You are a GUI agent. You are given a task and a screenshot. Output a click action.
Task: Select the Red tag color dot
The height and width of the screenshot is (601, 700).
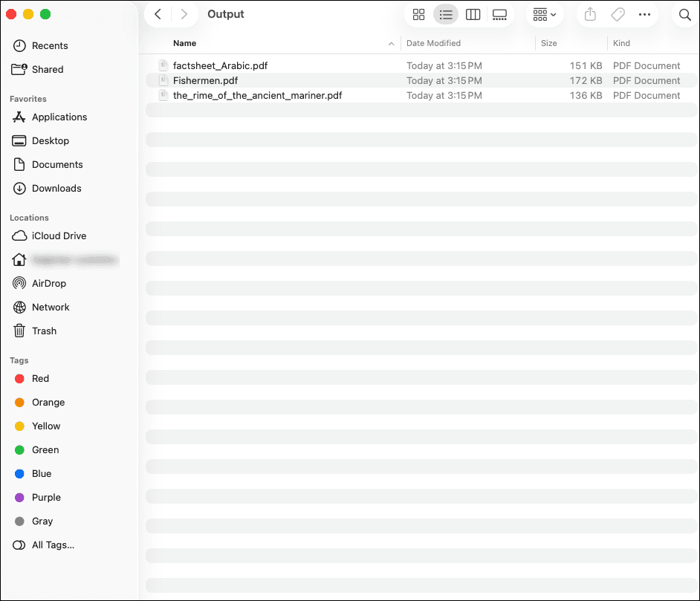click(19, 379)
